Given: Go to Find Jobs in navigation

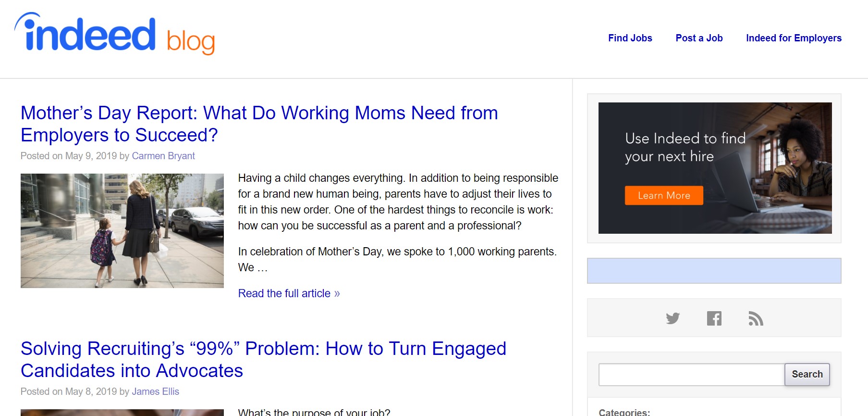Looking at the screenshot, I should (x=630, y=38).
